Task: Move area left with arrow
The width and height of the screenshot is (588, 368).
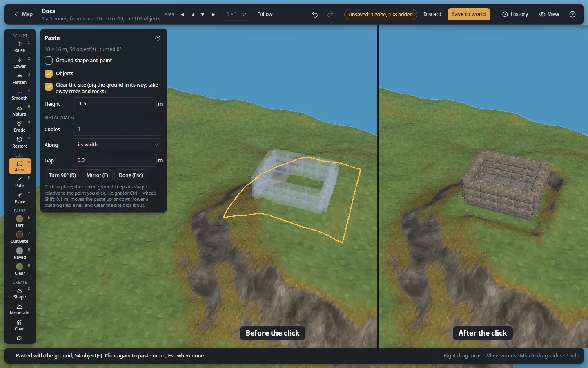Action: point(182,14)
